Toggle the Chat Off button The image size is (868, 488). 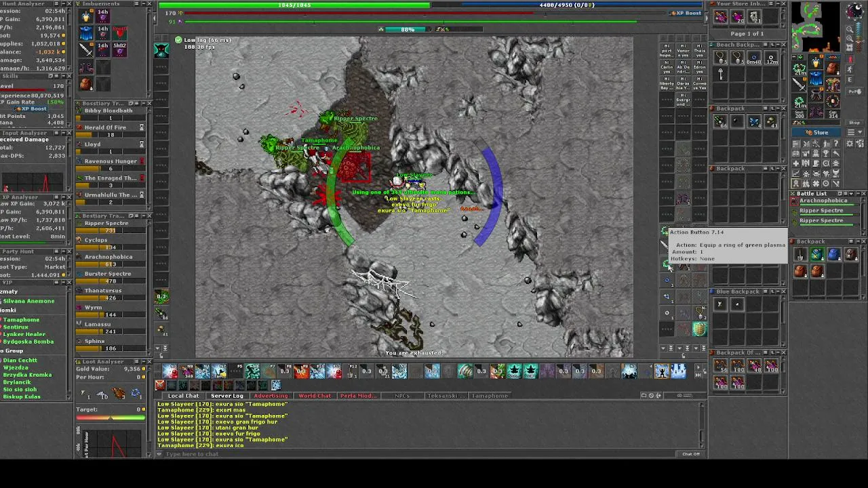[x=691, y=454]
